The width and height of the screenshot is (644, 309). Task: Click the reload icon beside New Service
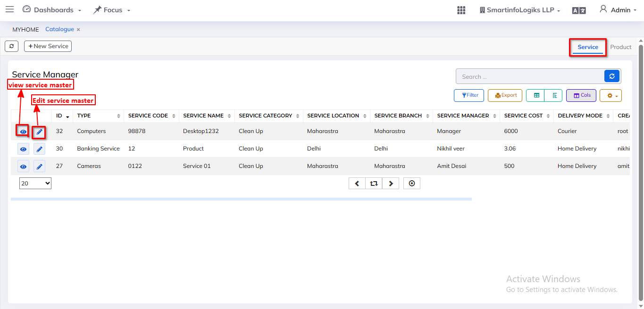(12, 46)
